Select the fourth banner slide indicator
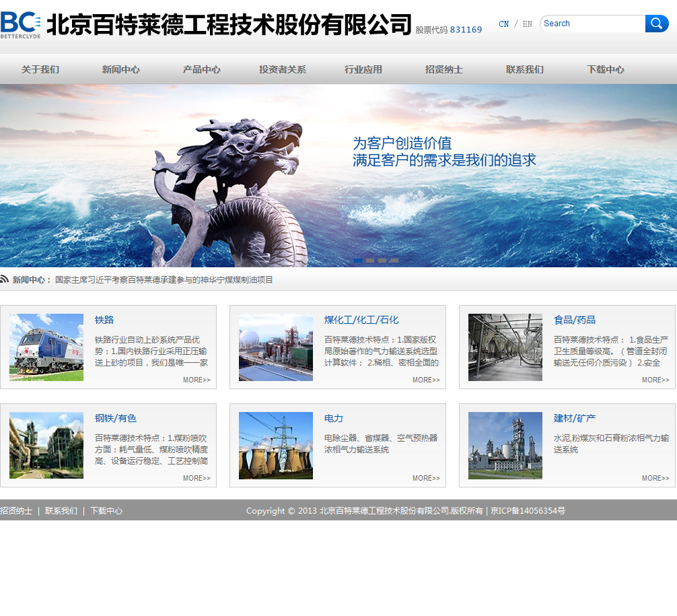 (x=394, y=261)
